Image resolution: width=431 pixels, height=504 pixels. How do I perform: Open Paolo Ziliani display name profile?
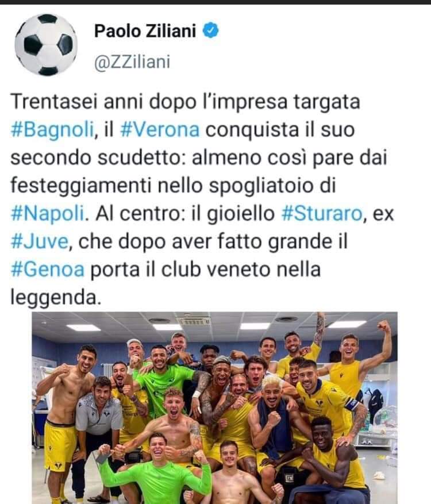(x=145, y=31)
